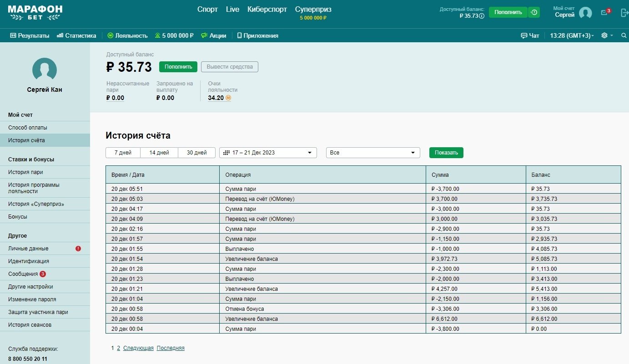Click the logout icon in header
The width and height of the screenshot is (629, 364).
coord(624,13)
